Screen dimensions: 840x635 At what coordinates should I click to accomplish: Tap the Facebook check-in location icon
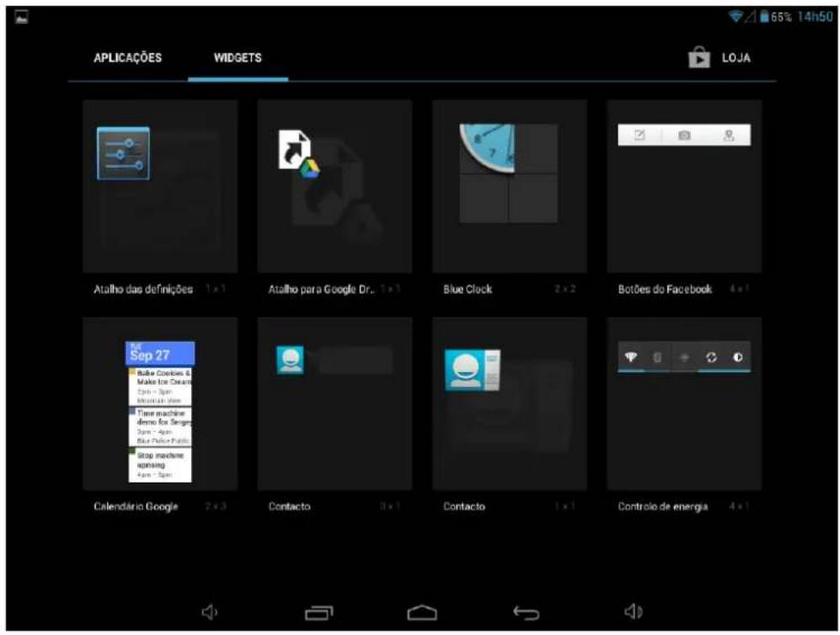(x=729, y=135)
